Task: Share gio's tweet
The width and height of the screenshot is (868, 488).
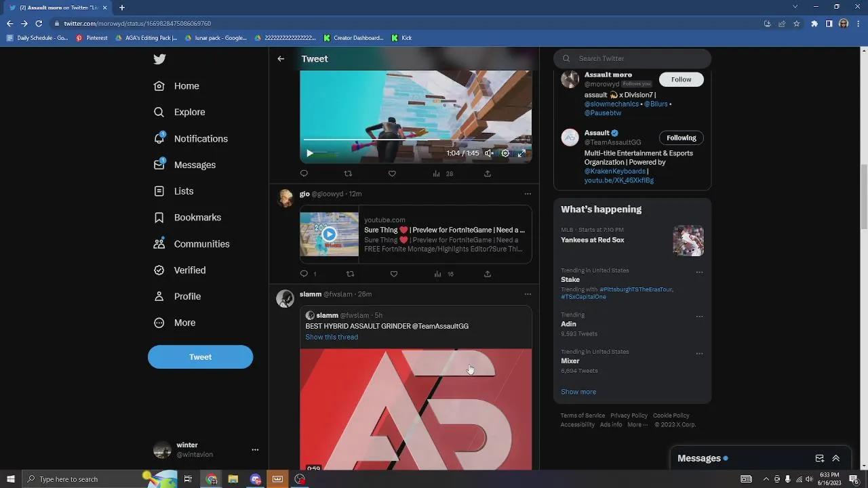Action: pyautogui.click(x=487, y=274)
